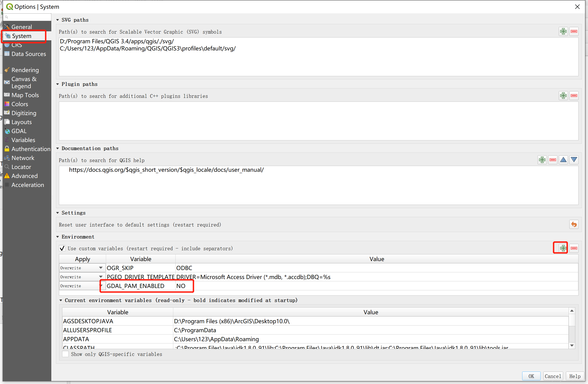Image resolution: width=588 pixels, height=384 pixels.
Task: Add a new SVG search path
Action: pos(563,31)
